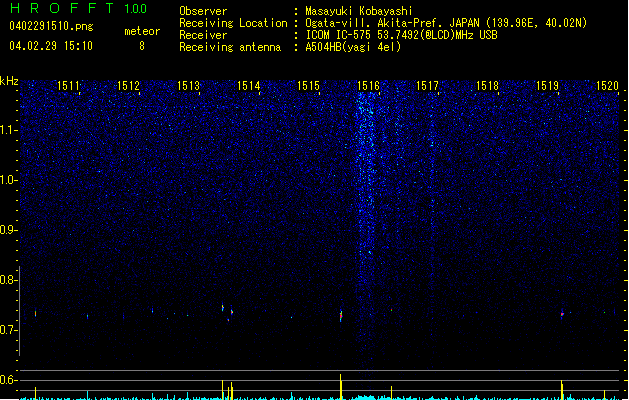Click the 1.0 frequency axis label

pyautogui.click(x=8, y=180)
